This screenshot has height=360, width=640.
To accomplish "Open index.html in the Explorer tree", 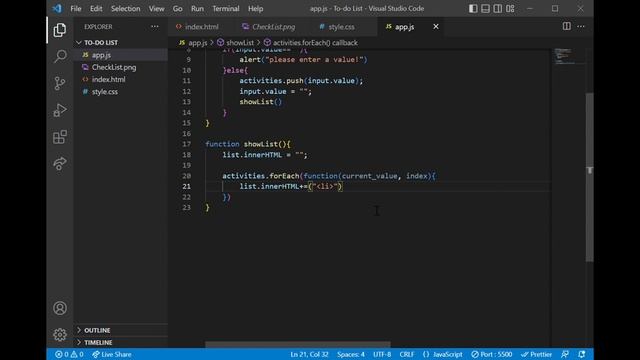I will tap(120, 79).
